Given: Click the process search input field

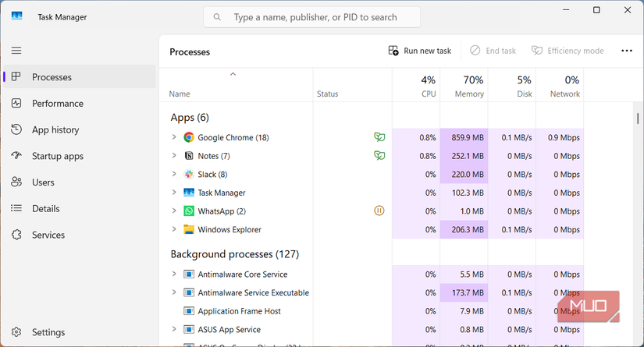Looking at the screenshot, I should point(311,17).
